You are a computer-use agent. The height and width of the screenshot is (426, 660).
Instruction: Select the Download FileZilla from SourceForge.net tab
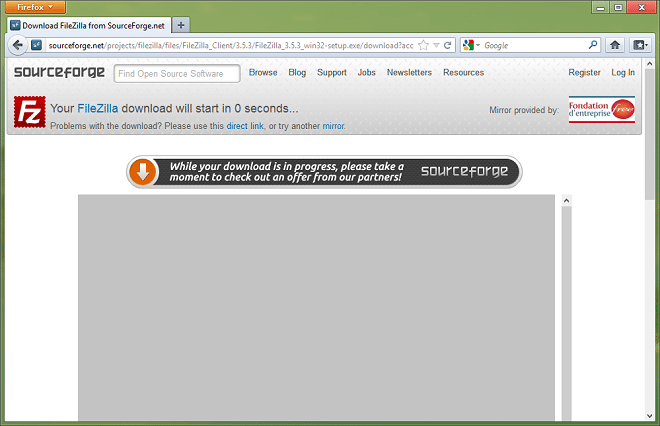[x=88, y=25]
